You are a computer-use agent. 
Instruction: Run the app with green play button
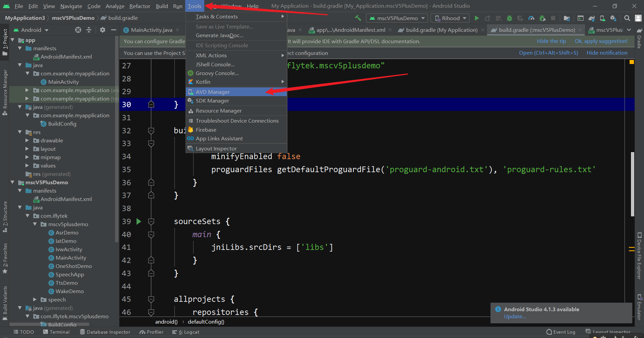tap(477, 18)
